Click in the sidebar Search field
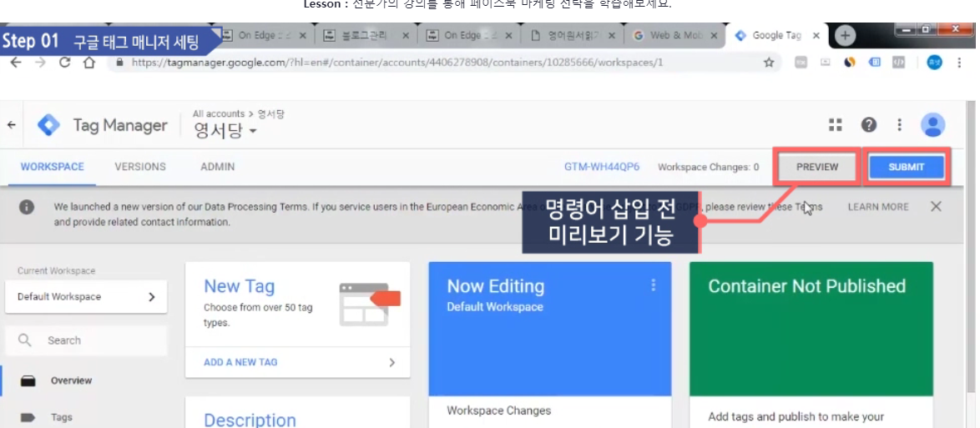Image resolution: width=980 pixels, height=428 pixels. coord(86,340)
